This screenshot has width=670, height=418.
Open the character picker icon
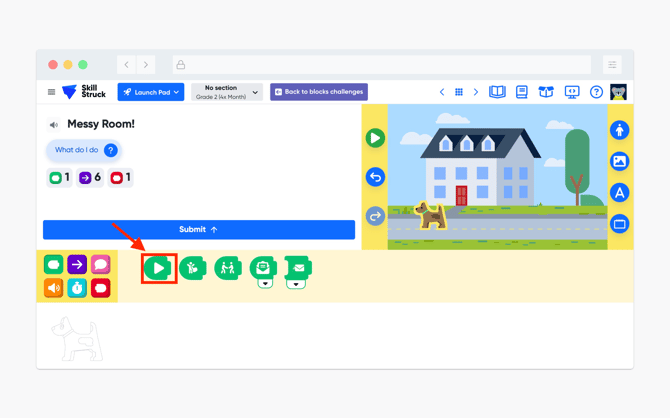coord(620,130)
